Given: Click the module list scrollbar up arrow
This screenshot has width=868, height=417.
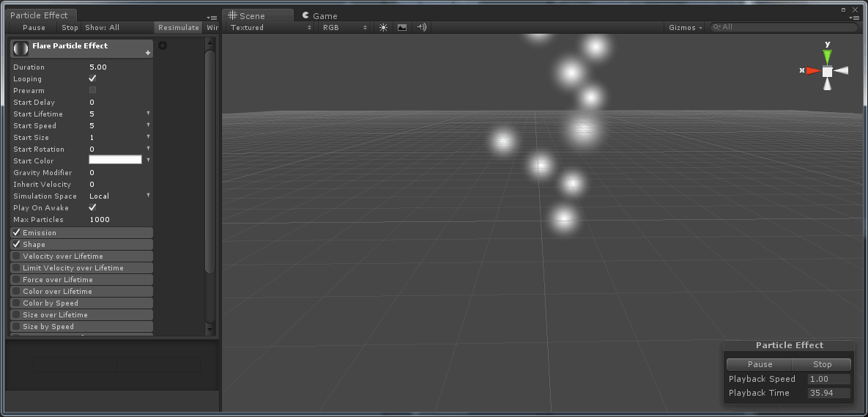Looking at the screenshot, I should 209,43.
